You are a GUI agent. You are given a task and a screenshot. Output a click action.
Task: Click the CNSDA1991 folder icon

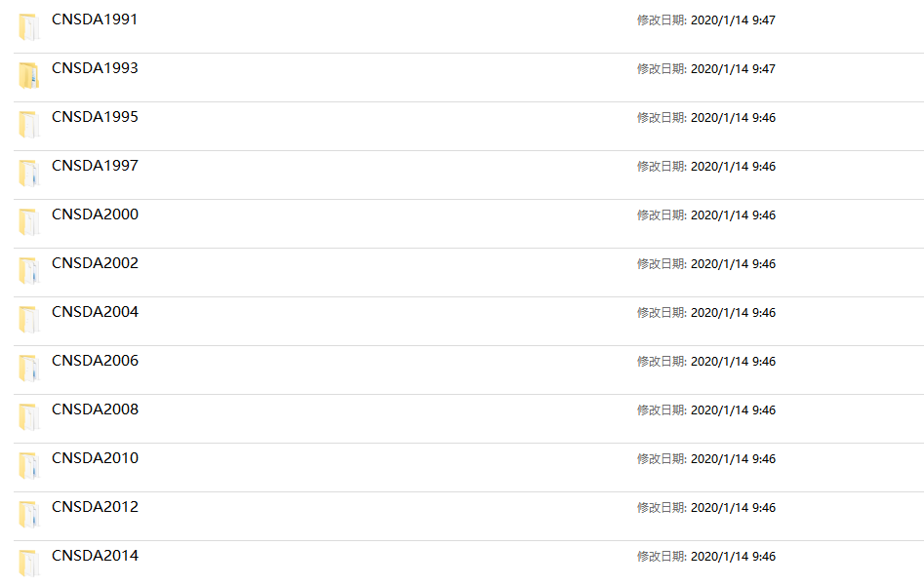(x=28, y=27)
